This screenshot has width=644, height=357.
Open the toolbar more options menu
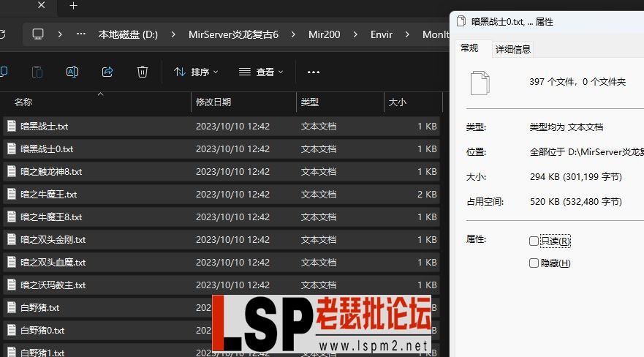tap(314, 72)
